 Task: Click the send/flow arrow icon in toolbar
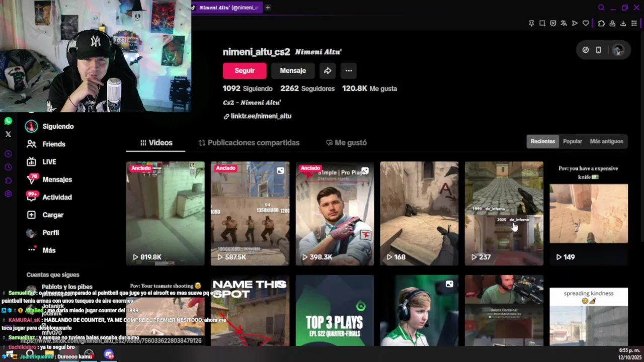point(575,23)
